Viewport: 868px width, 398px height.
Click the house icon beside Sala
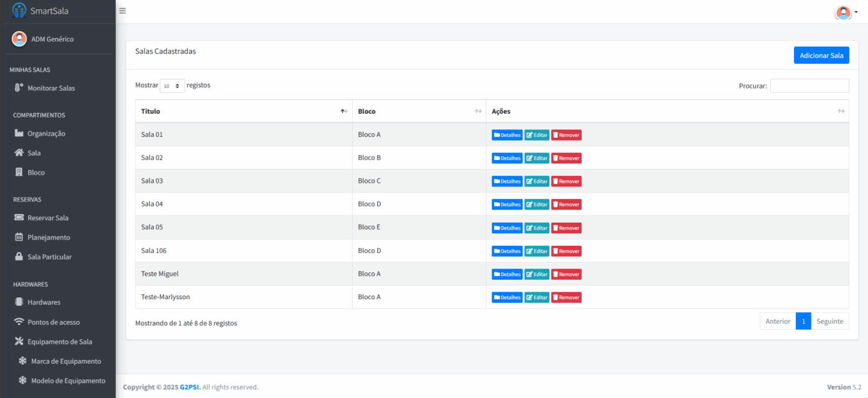[x=19, y=153]
